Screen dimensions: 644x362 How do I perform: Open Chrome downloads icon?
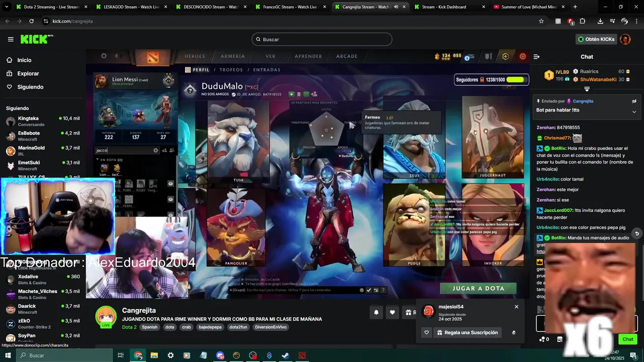click(600, 21)
